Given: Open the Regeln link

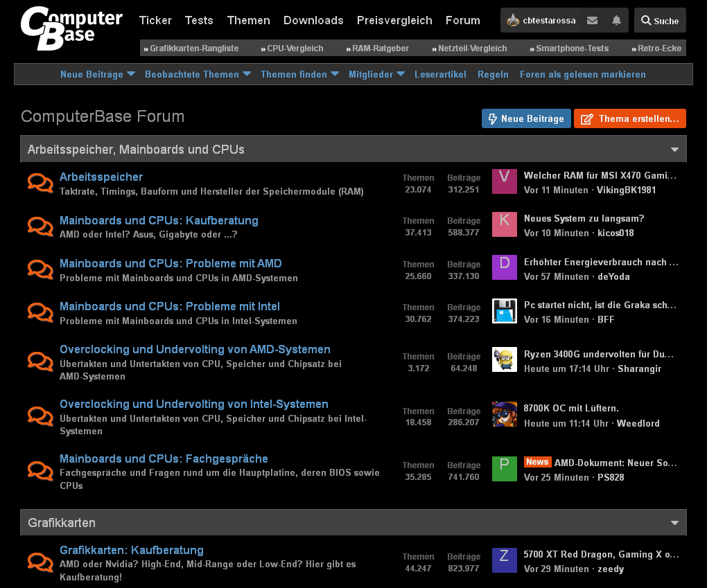Looking at the screenshot, I should [x=493, y=74].
